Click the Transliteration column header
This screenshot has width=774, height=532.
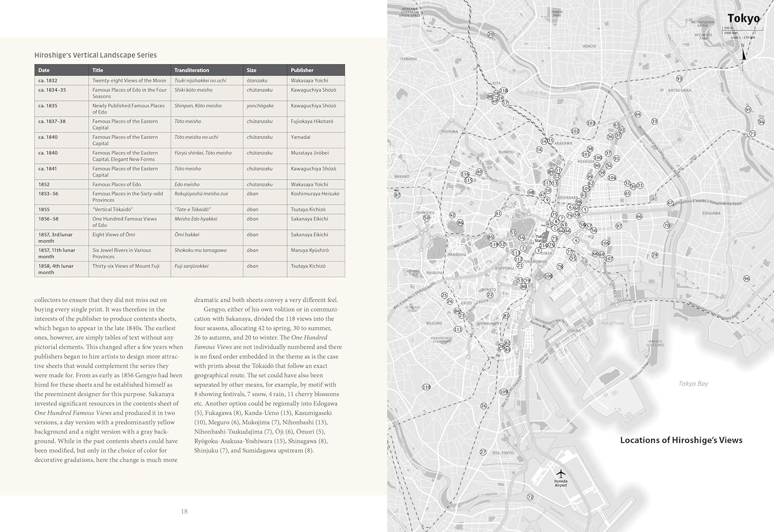point(191,70)
